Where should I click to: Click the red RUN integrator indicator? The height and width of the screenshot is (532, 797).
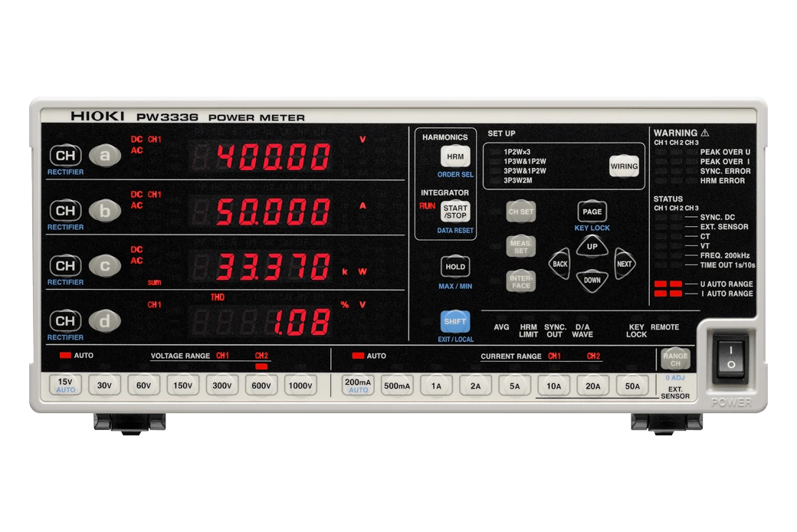(x=427, y=206)
